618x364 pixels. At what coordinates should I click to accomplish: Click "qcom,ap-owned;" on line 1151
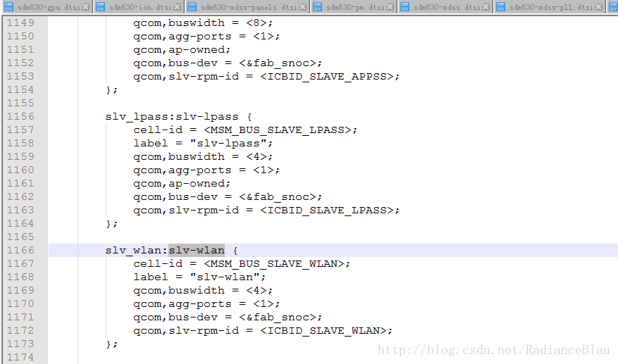[182, 50]
